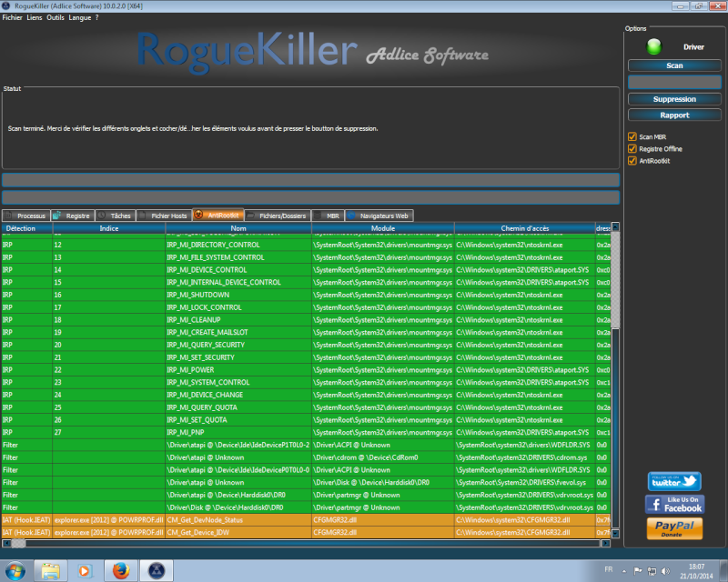Viewport: 728px width, 582px height.
Task: Select RogueKiller icon in the taskbar
Action: (157, 570)
